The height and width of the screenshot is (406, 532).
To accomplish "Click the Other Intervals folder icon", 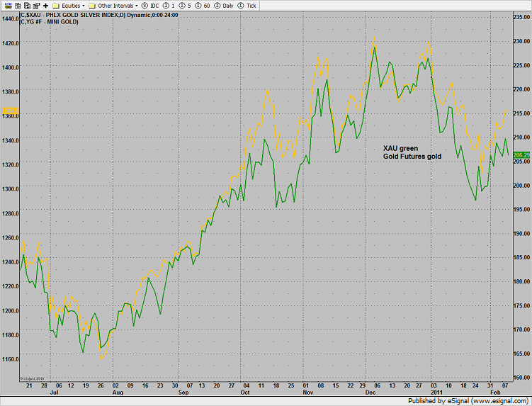I will (92, 5).
